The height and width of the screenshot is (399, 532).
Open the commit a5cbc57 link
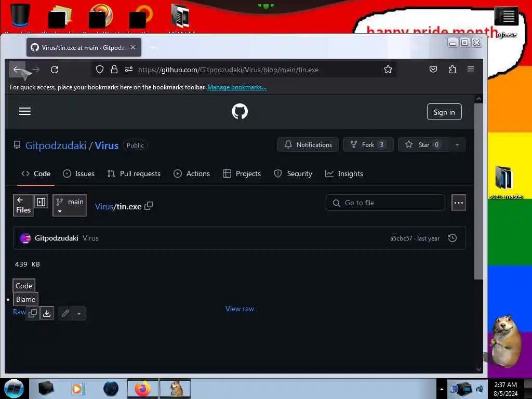[401, 238]
